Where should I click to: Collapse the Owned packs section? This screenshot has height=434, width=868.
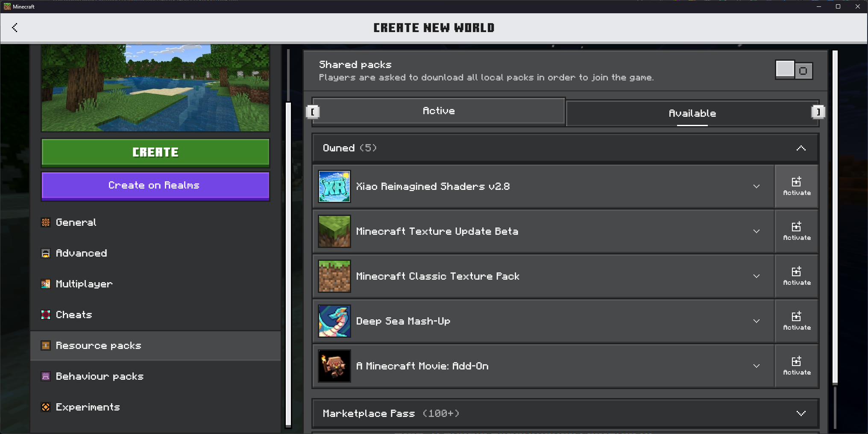coord(801,148)
